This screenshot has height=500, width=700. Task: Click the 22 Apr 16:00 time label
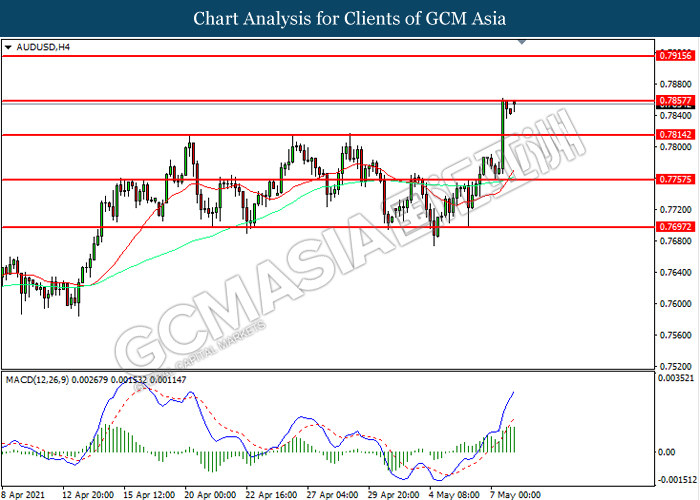pyautogui.click(x=271, y=495)
